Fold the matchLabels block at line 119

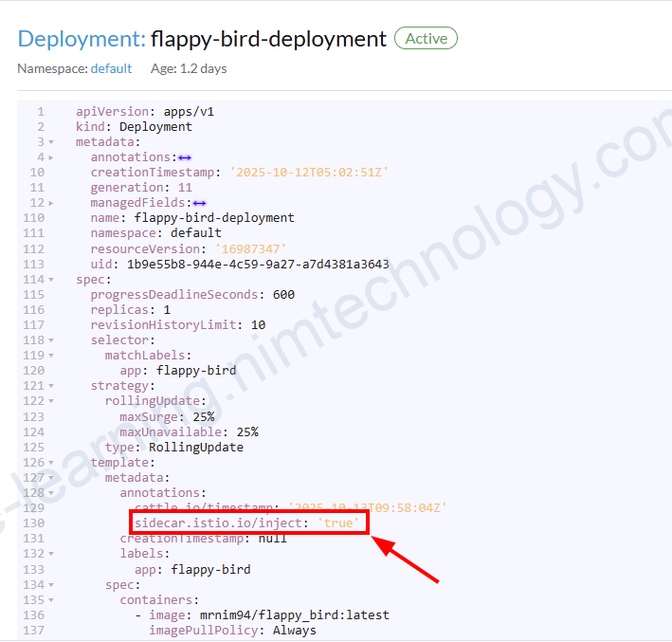click(51, 356)
